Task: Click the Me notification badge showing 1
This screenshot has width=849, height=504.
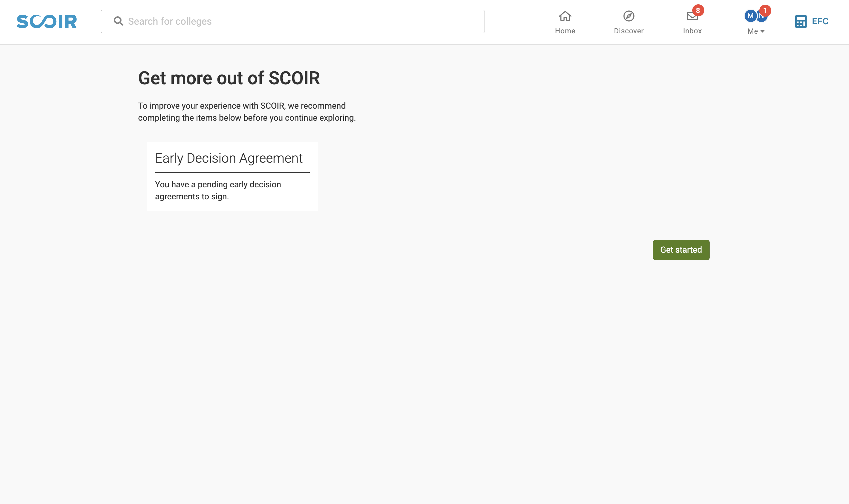Action: click(765, 11)
